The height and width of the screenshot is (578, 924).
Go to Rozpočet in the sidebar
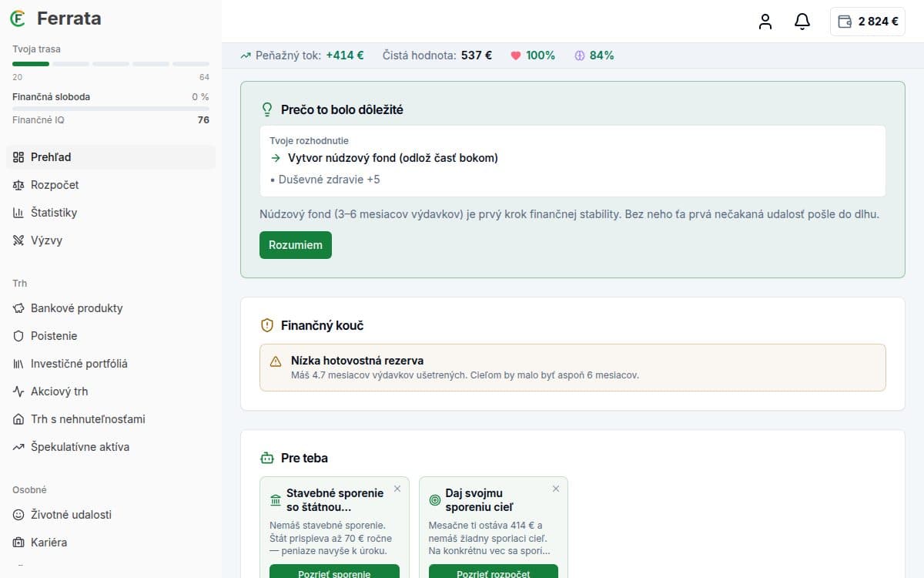pyautogui.click(x=111, y=185)
